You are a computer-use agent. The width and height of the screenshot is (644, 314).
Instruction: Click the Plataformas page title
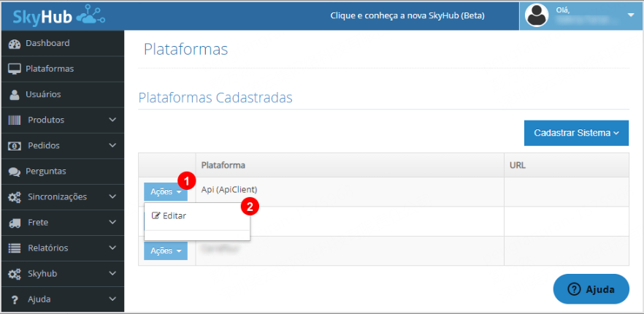point(185,50)
